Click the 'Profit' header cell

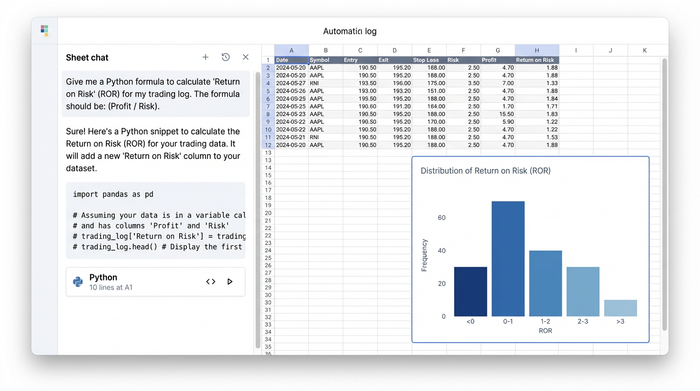pos(498,60)
